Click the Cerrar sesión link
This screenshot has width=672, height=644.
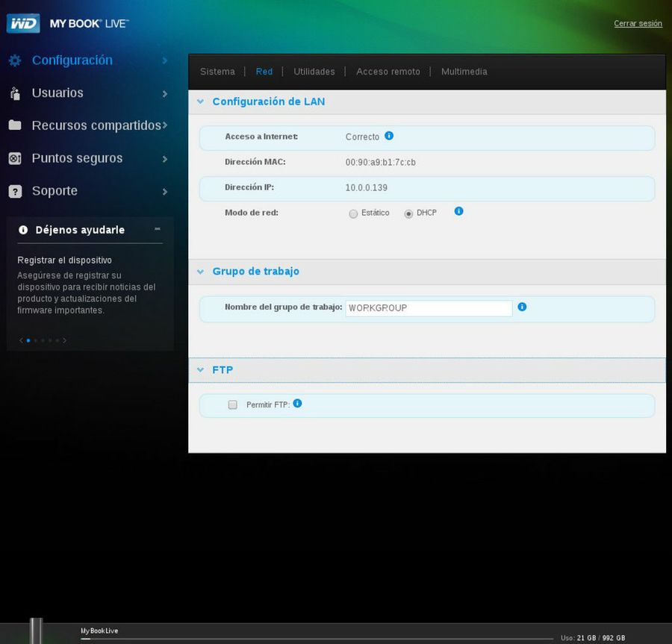pyautogui.click(x=638, y=23)
